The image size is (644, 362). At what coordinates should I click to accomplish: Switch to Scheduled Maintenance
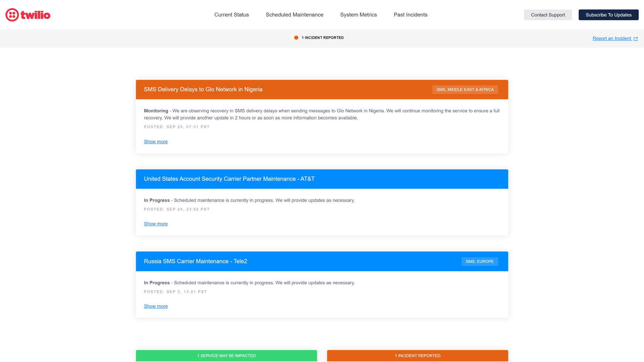click(x=294, y=15)
